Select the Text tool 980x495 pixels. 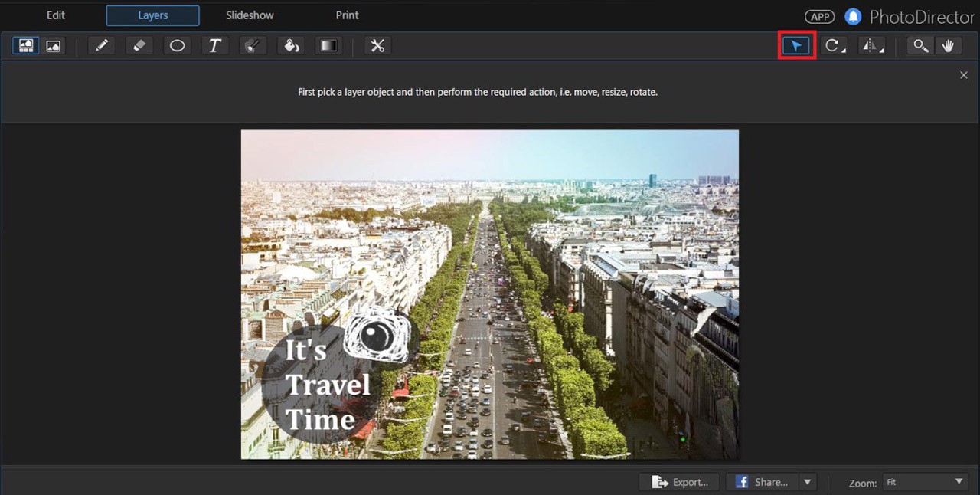click(215, 46)
